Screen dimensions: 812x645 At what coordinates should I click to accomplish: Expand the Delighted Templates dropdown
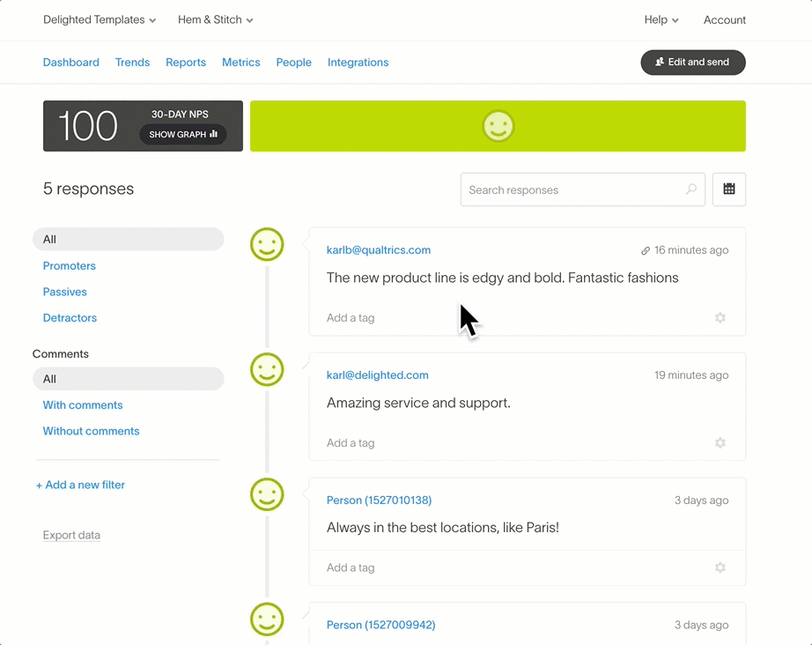click(100, 20)
